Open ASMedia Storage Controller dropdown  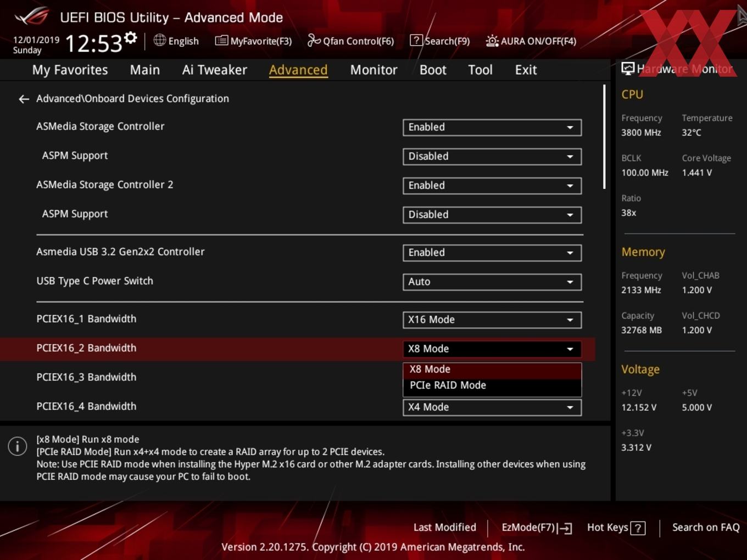492,127
